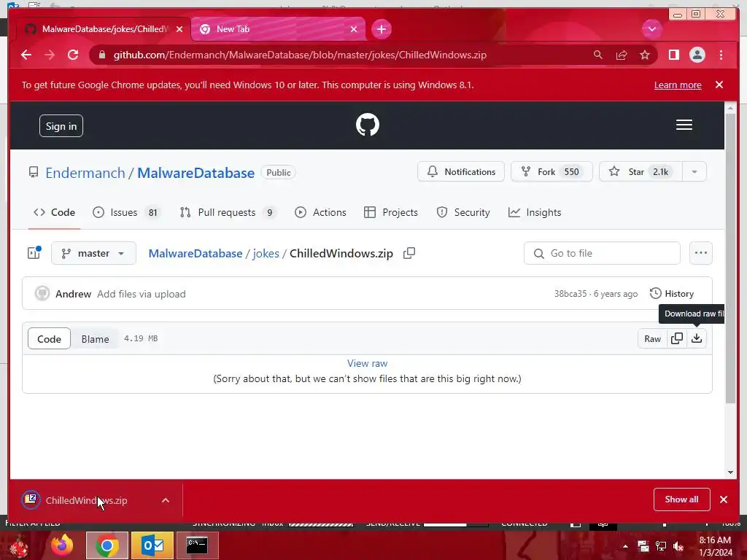
Task: Open commit 38bca35
Action: [570, 294]
